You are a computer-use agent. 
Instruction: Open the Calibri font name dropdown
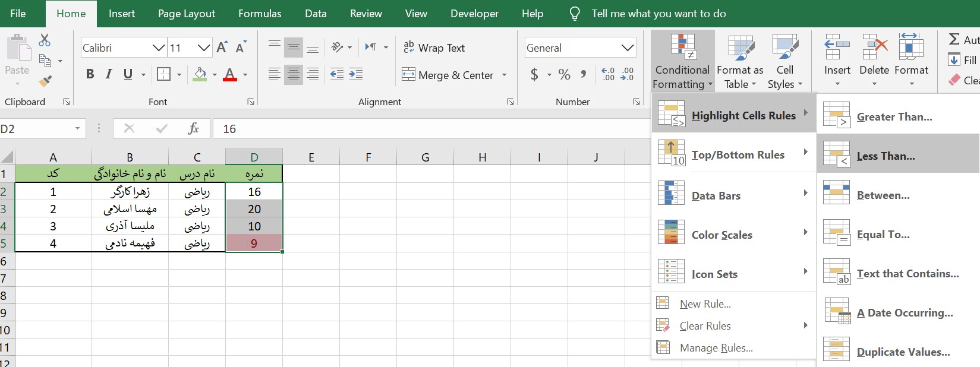pos(159,48)
